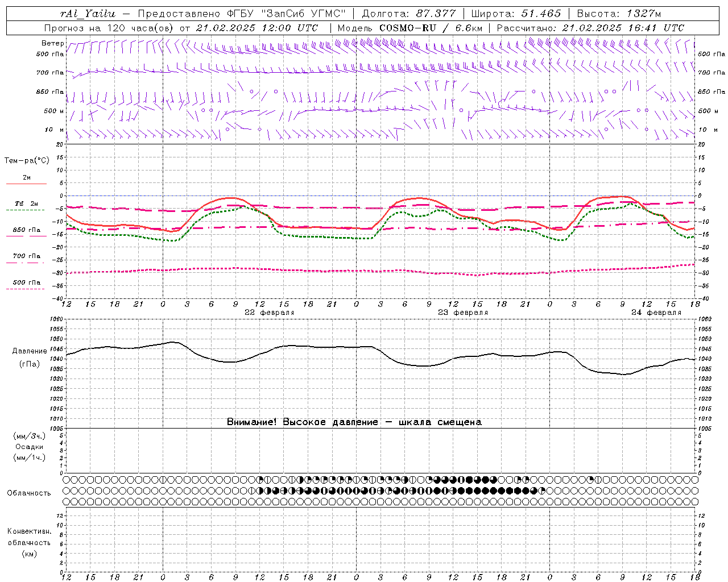Click the "Осадки" precipitation label
Image resolution: width=728 pixels, height=582 pixels.
coord(30,447)
